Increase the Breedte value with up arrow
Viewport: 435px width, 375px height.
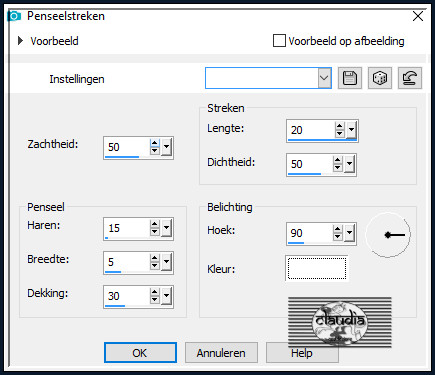tap(155, 258)
